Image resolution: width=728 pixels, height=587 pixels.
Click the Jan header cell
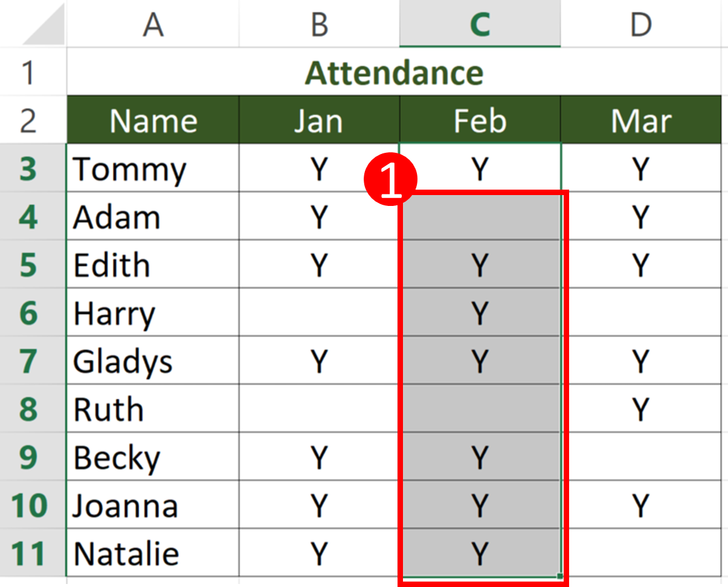click(x=319, y=120)
